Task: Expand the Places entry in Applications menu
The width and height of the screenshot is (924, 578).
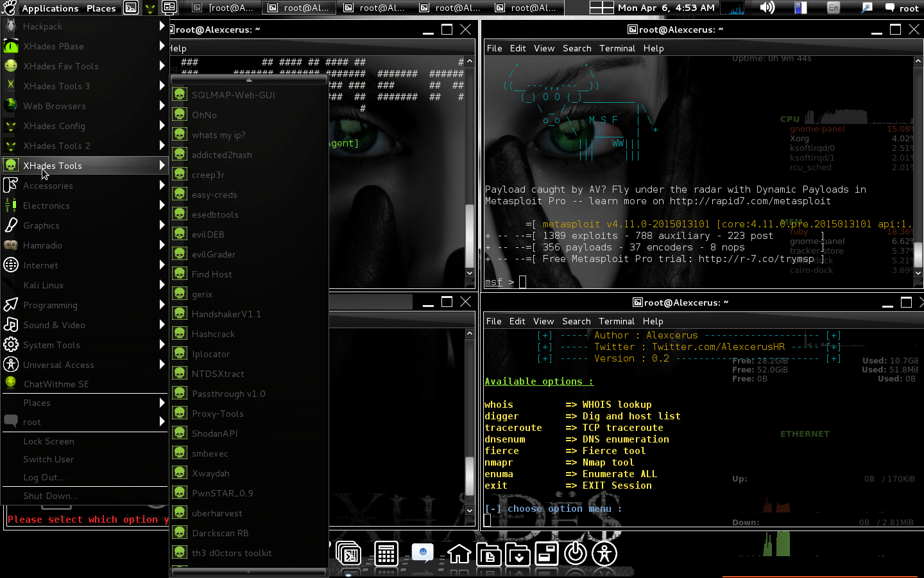Action: pyautogui.click(x=85, y=403)
